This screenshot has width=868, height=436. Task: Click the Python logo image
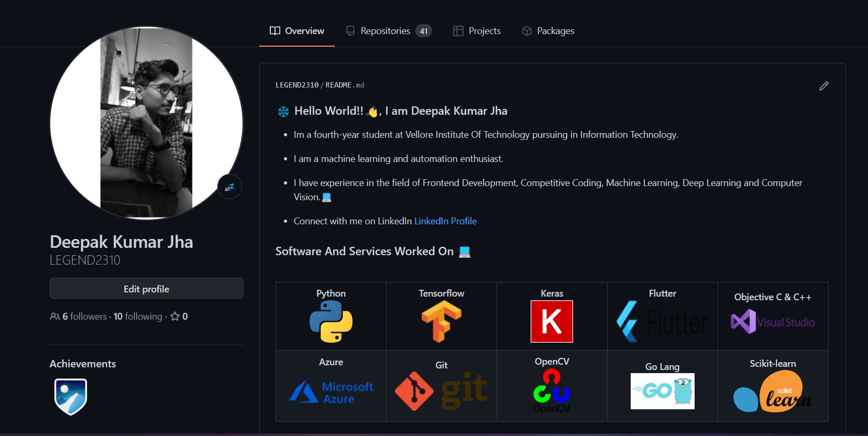tap(331, 322)
